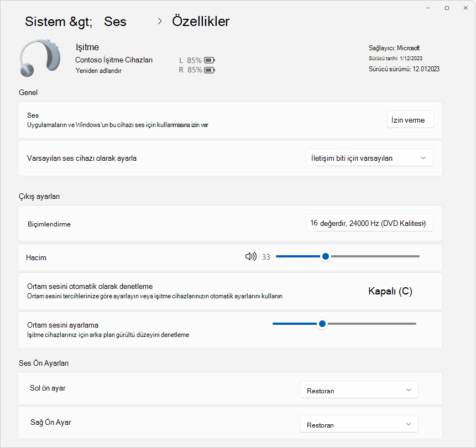Open the Varsayılan ses cihazı dropdown
The width and height of the screenshot is (476, 448).
[369, 158]
